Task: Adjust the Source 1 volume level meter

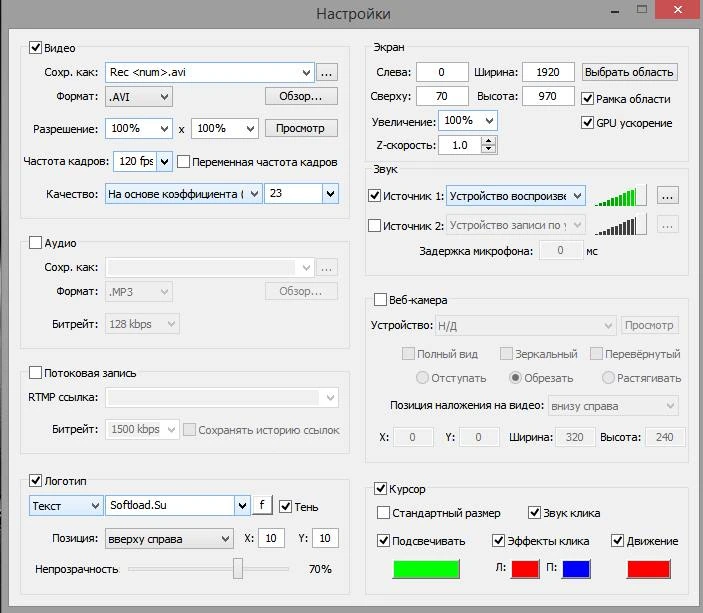Action: (x=621, y=196)
